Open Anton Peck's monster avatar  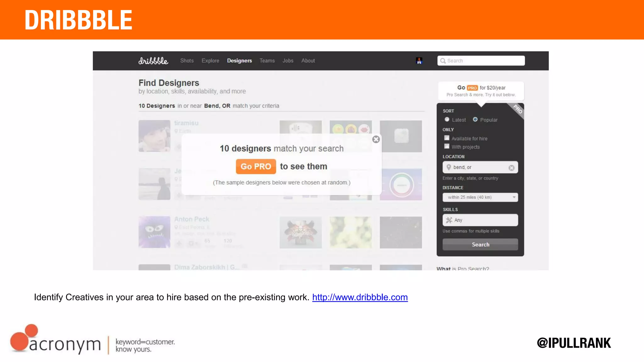tap(154, 232)
